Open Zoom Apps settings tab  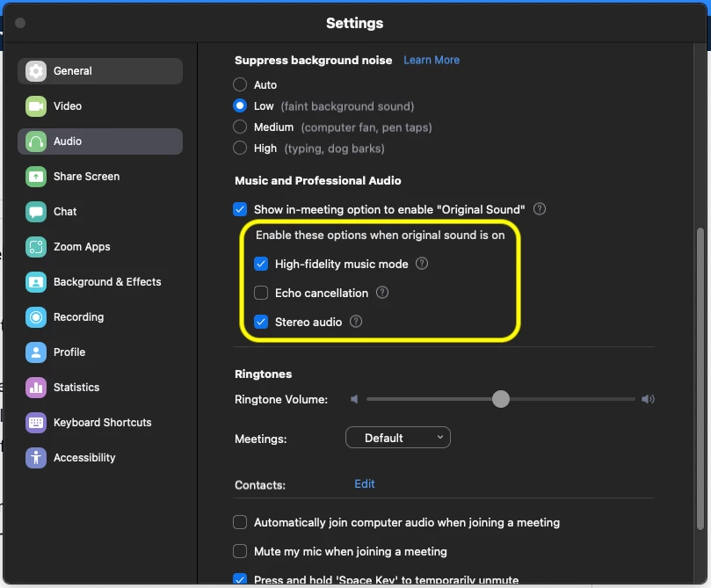[x=100, y=247]
